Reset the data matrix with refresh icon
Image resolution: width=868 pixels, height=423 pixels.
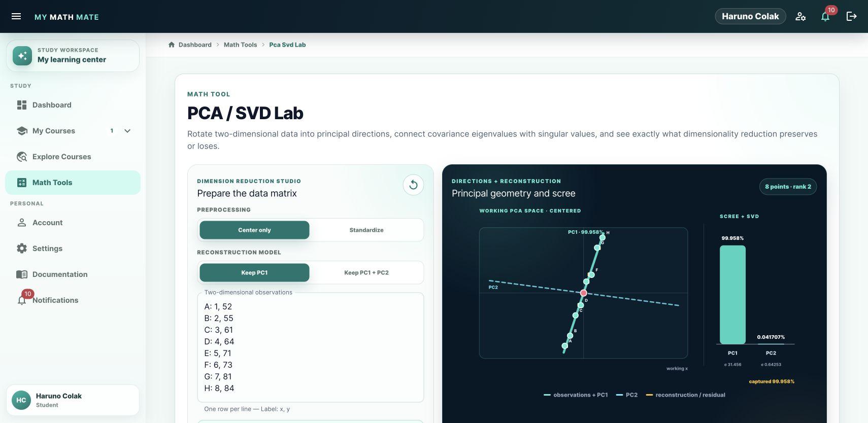(x=413, y=185)
